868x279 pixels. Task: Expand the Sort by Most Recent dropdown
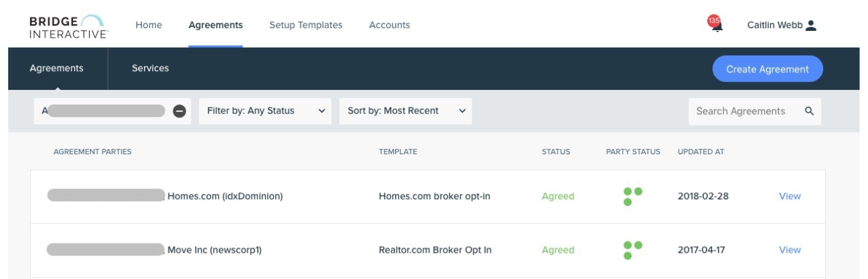click(x=406, y=111)
